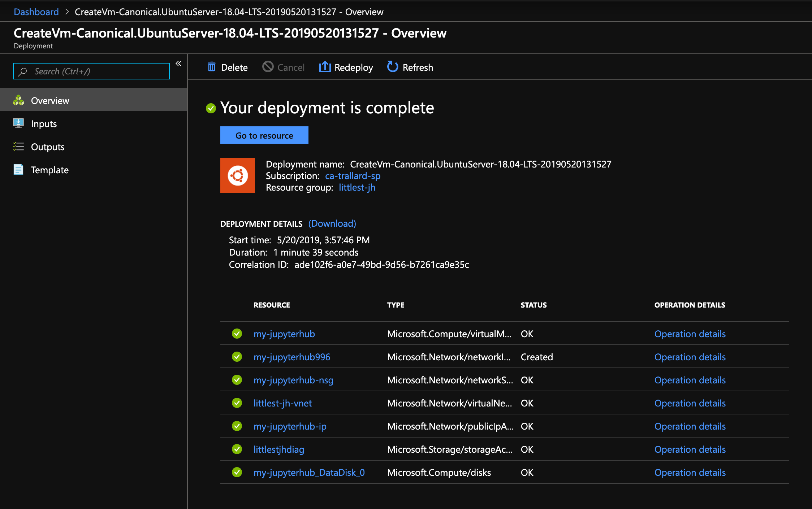The width and height of the screenshot is (812, 509).
Task: Click the Overview cubes icon in sidebar
Action: coord(18,100)
